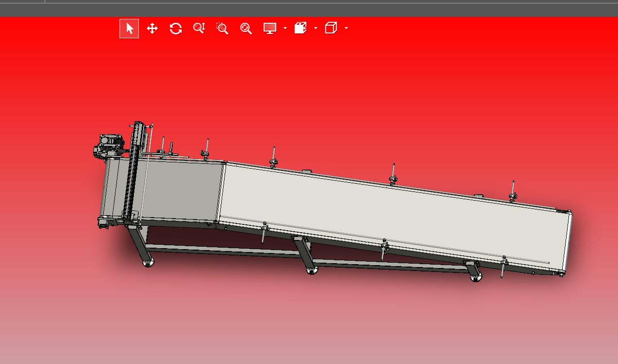The width and height of the screenshot is (618, 364).
Task: Select the zoom in/out magnifier tool
Action: point(199,29)
